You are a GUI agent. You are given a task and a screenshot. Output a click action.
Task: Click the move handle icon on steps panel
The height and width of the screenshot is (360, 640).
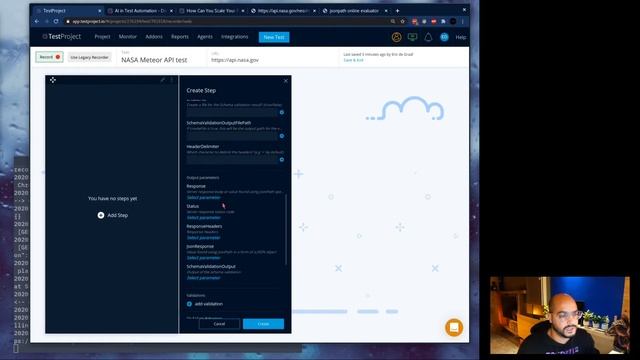53,80
